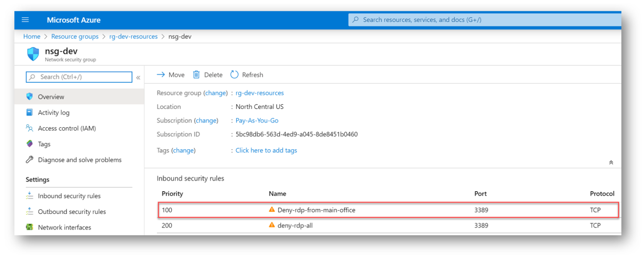Click the Subscription ID value
This screenshot has width=644, height=255.
pos(296,134)
